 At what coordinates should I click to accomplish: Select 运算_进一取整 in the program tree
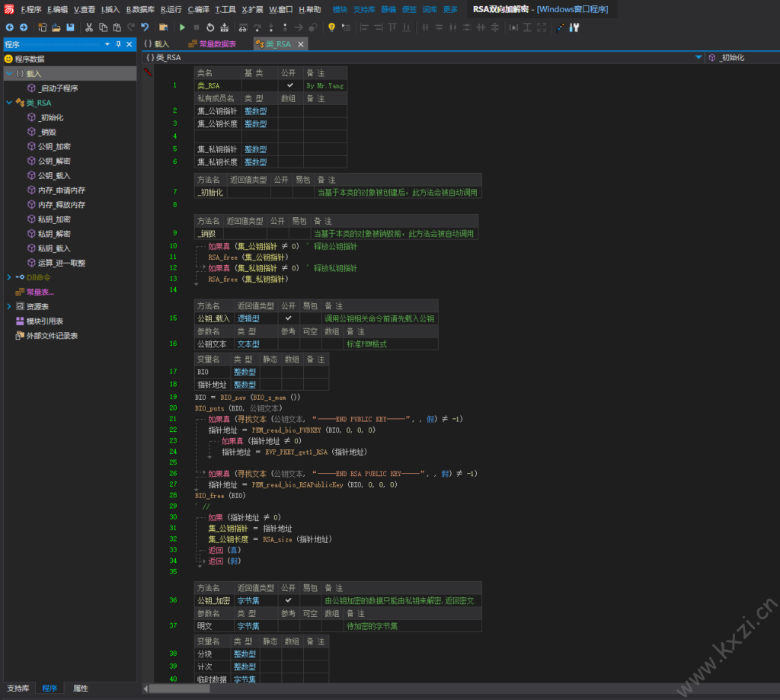pyautogui.click(x=62, y=263)
